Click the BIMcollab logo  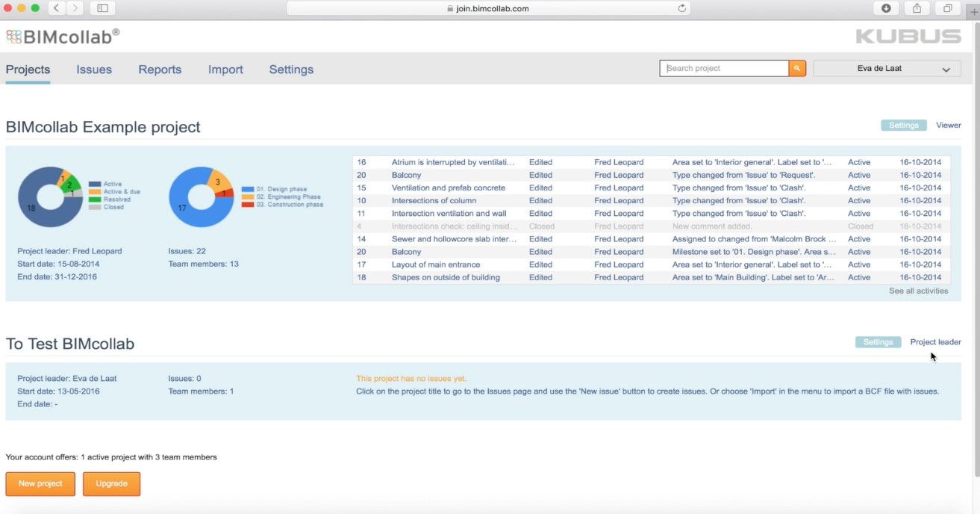point(63,36)
